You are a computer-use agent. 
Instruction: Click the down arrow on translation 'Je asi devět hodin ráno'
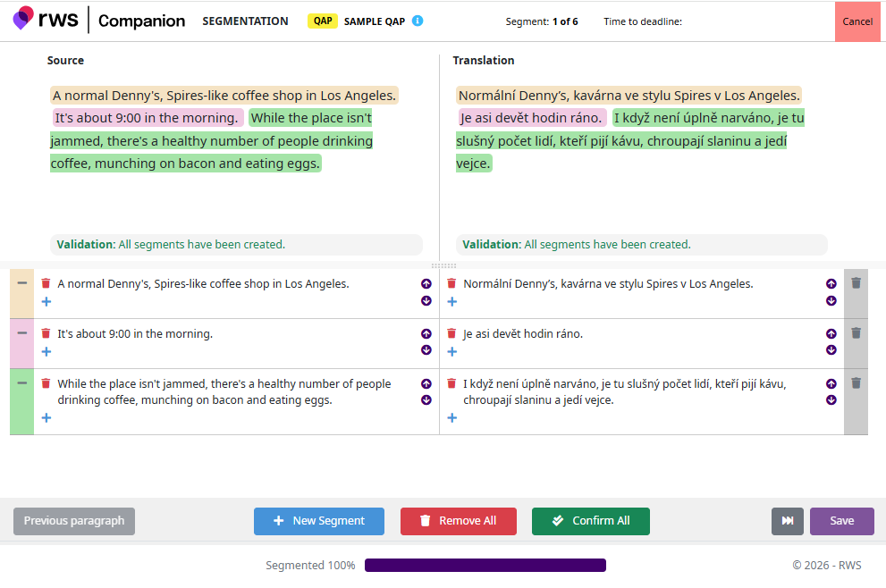tap(831, 350)
